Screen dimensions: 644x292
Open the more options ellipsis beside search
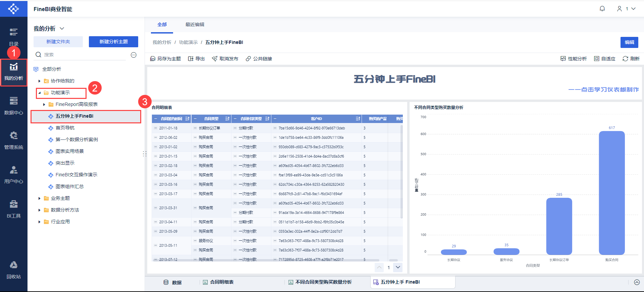[133, 55]
